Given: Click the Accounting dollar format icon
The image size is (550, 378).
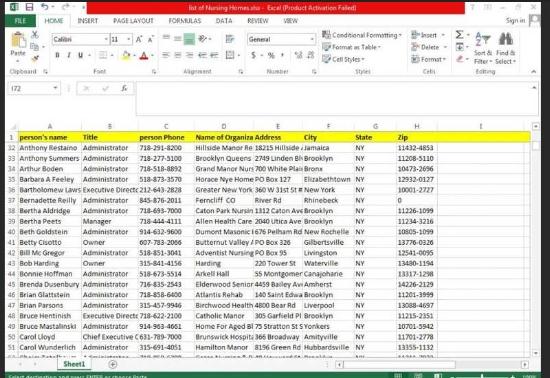Looking at the screenshot, I should 253,55.
